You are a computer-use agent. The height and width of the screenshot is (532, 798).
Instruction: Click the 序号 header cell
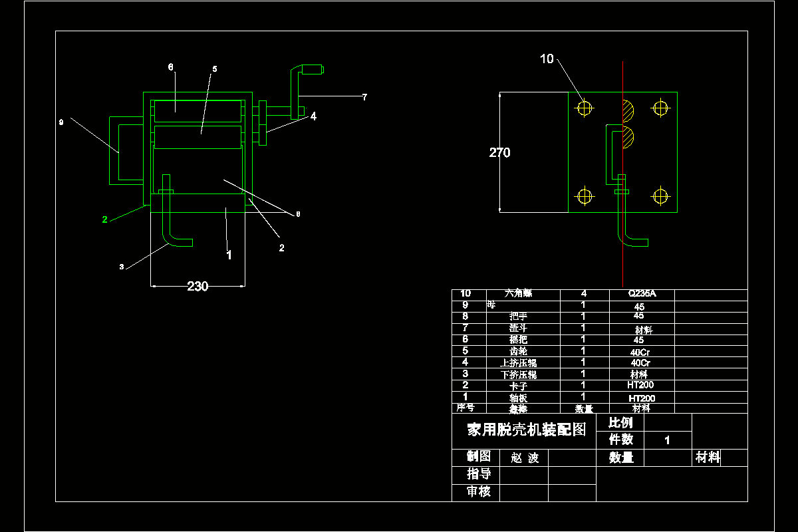pyautogui.click(x=465, y=408)
